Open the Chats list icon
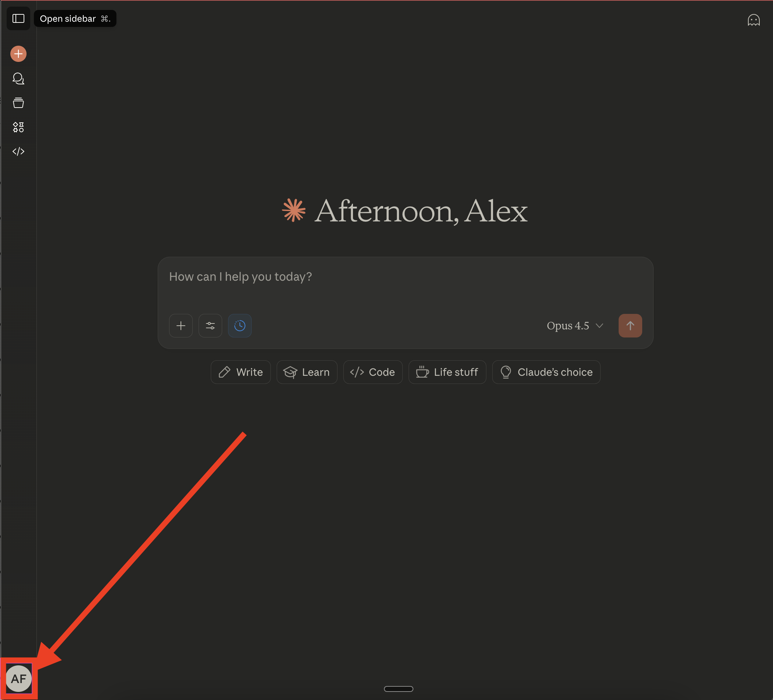The height and width of the screenshot is (700, 773). click(x=18, y=78)
